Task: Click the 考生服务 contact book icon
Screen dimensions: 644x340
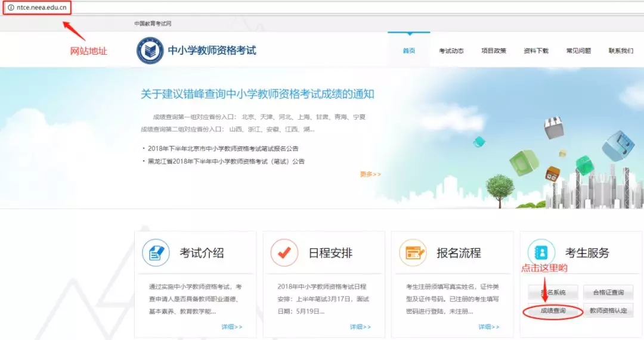Action: [x=541, y=252]
